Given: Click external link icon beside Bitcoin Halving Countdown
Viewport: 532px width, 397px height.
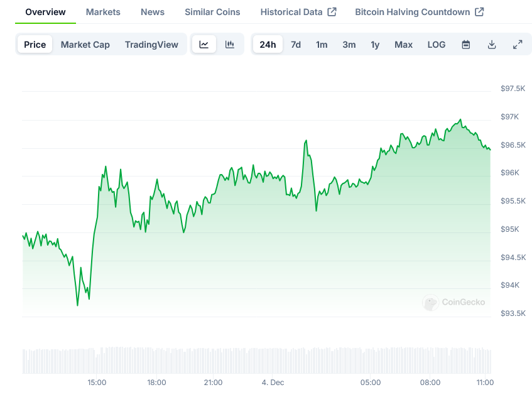Looking at the screenshot, I should click(x=479, y=12).
